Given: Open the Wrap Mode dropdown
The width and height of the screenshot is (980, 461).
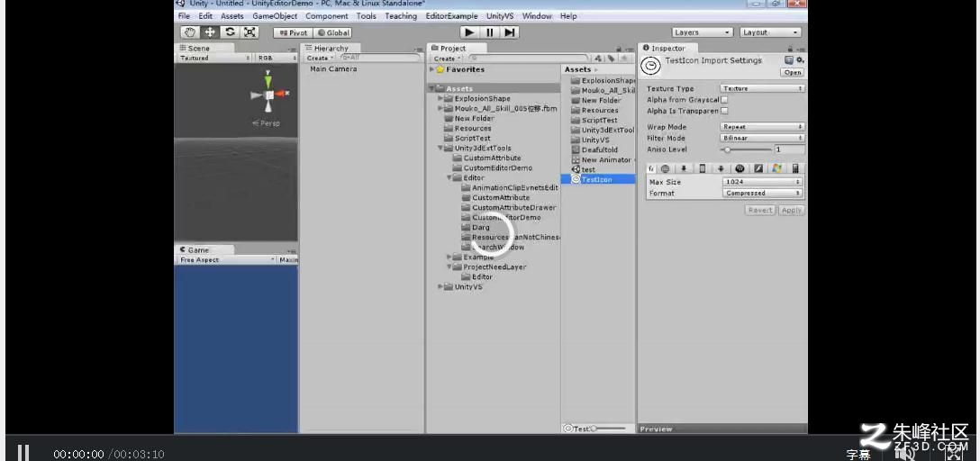Looking at the screenshot, I should [763, 127].
